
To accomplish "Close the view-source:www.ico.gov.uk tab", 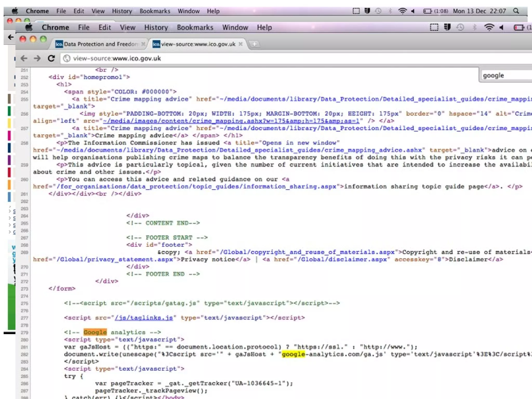I will (x=241, y=44).
